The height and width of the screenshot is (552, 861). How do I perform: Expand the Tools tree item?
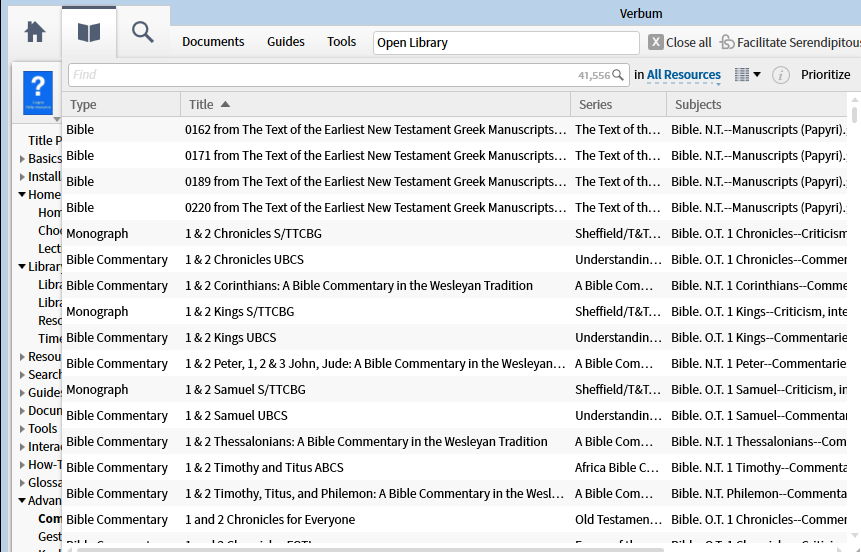click(22, 429)
